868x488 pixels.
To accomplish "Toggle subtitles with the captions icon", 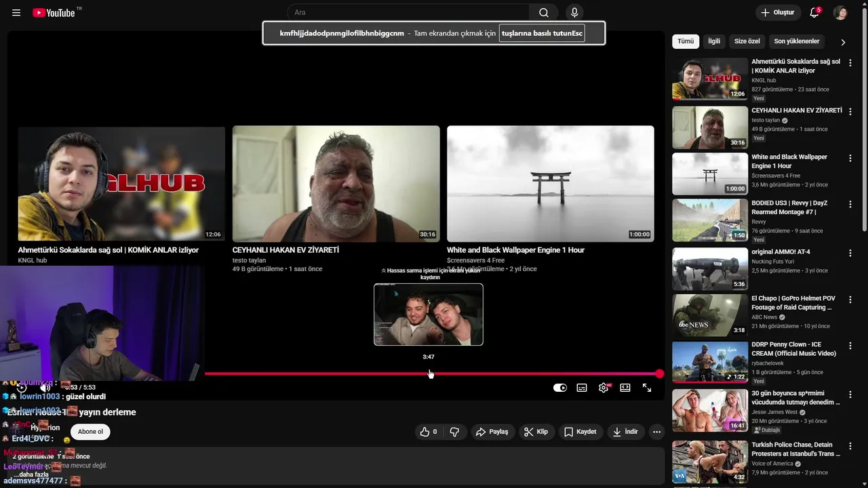I will pyautogui.click(x=582, y=388).
